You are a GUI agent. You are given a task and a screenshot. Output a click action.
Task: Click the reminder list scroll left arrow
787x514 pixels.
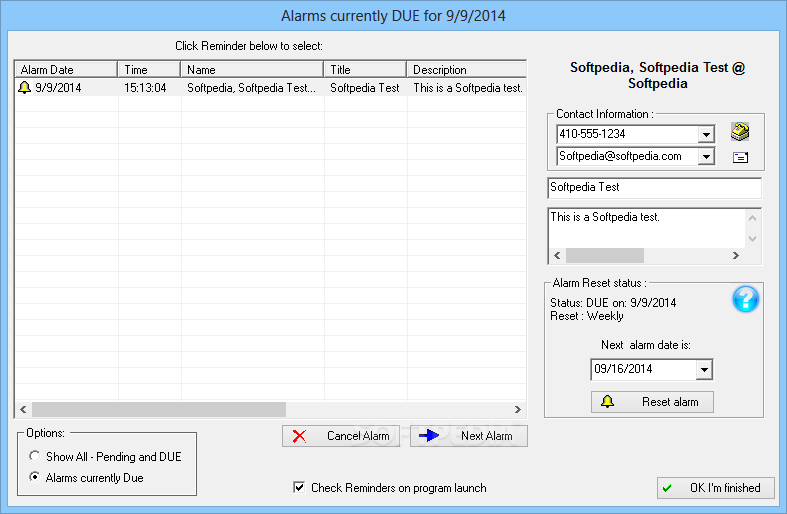click(x=23, y=410)
